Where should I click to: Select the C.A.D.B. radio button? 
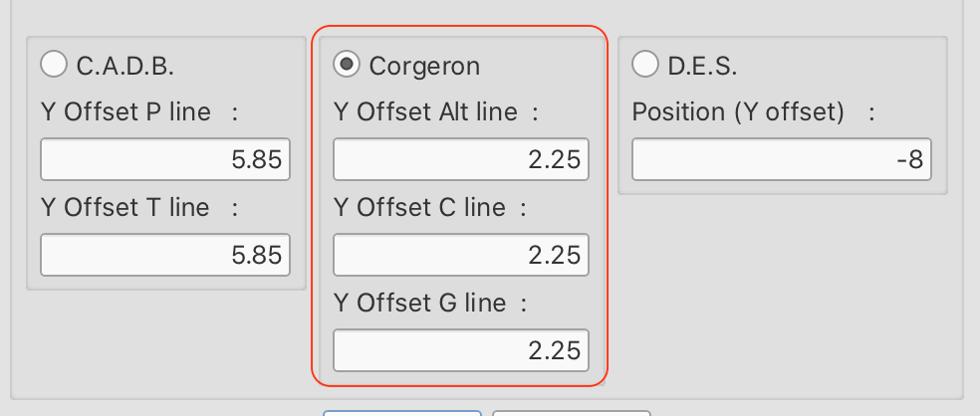[54, 66]
